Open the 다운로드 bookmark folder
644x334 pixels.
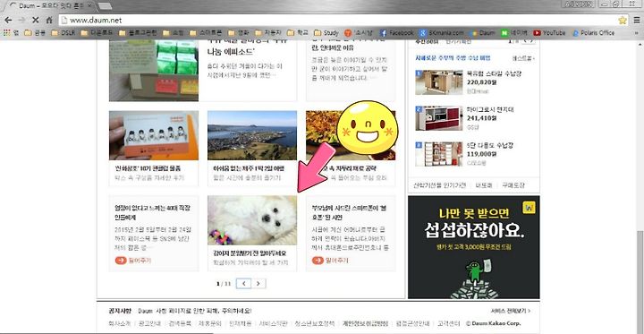coord(97,33)
